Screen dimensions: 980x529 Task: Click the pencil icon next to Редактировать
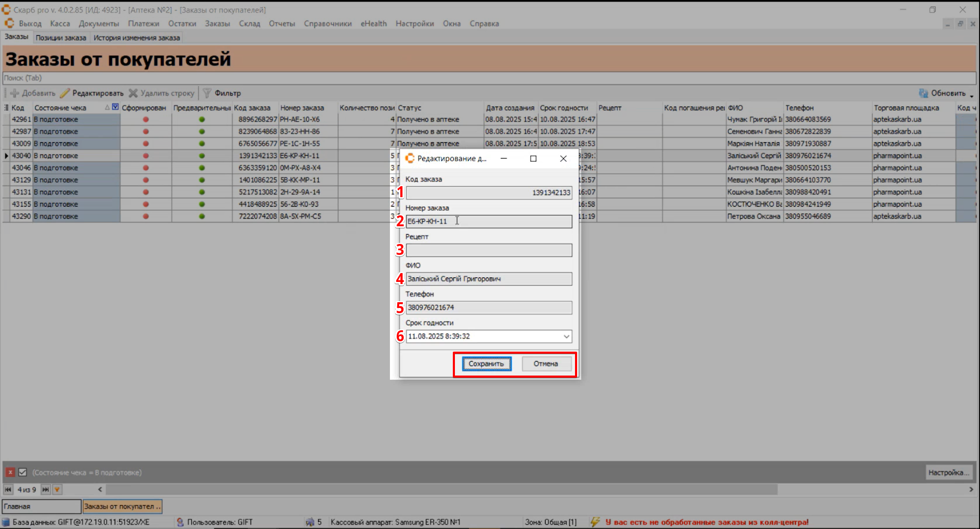(x=64, y=93)
